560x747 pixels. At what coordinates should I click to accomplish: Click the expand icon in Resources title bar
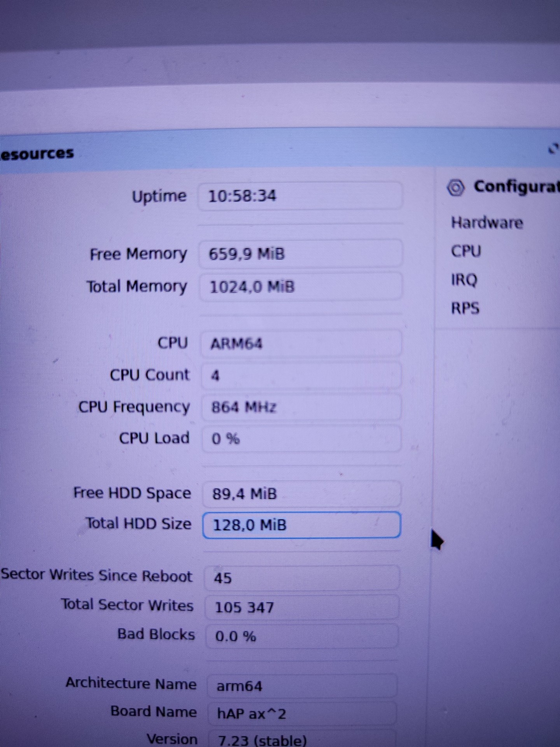click(553, 148)
